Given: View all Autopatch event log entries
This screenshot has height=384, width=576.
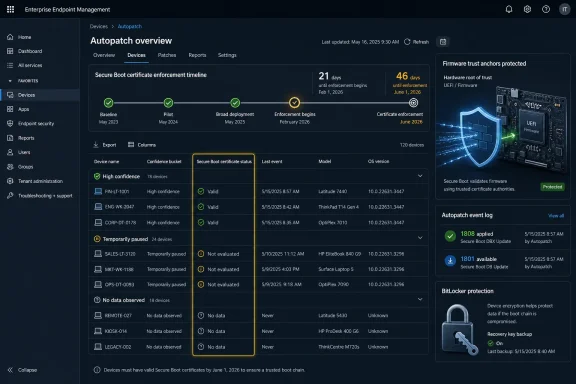Looking at the screenshot, I should [x=556, y=216].
